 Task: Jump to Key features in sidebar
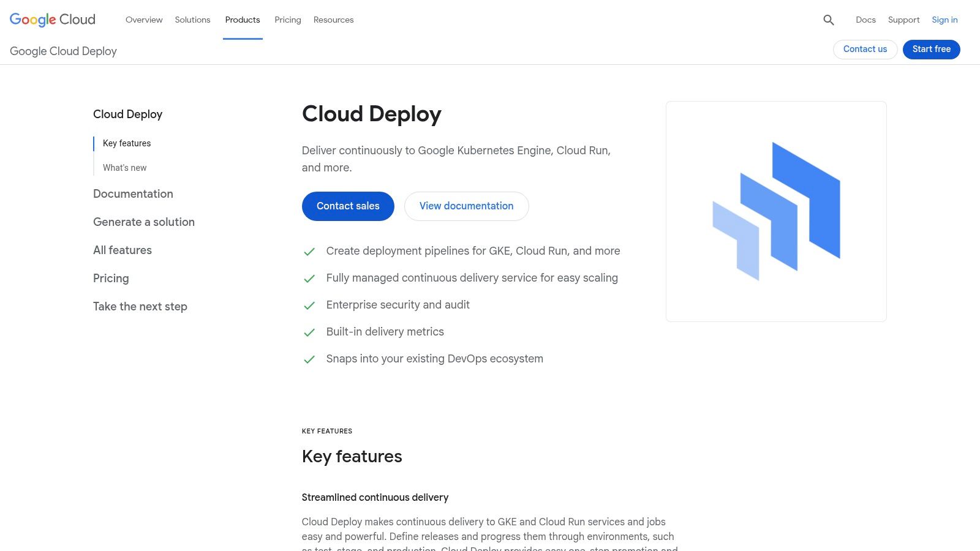tap(127, 143)
